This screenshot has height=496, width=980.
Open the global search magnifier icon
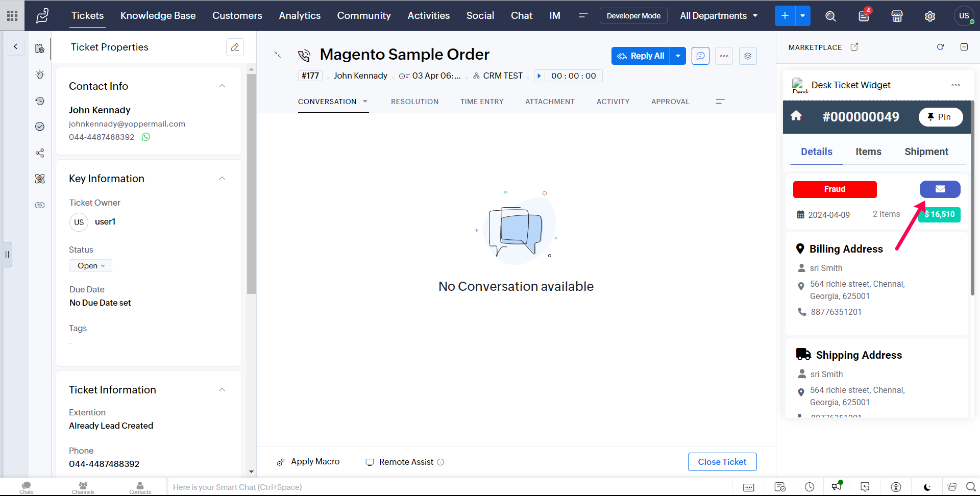click(830, 16)
